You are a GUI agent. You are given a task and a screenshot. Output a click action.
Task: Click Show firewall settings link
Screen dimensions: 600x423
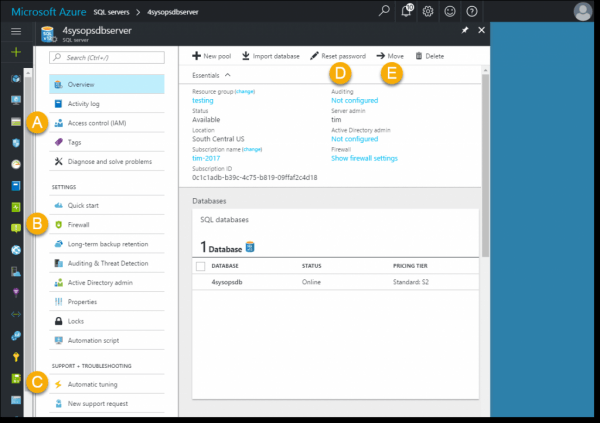364,158
